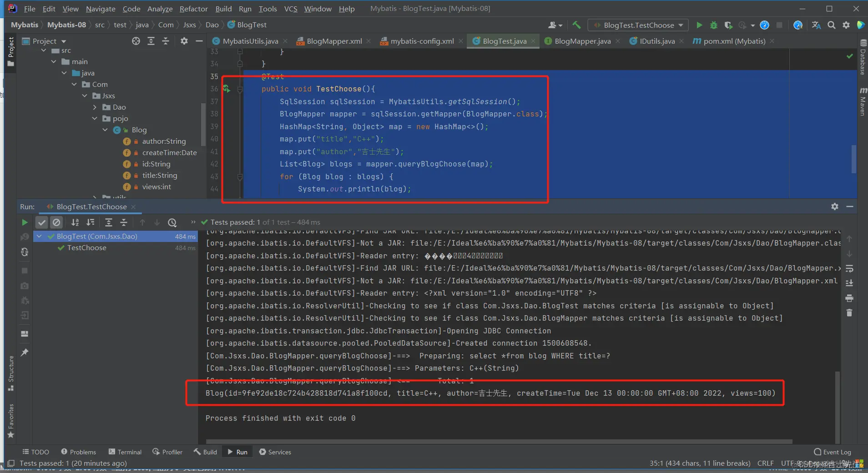Viewport: 868px width, 473px height.
Task: Open the BlogTest.TestChoose run configuration dropdown
Action: pyautogui.click(x=638, y=25)
